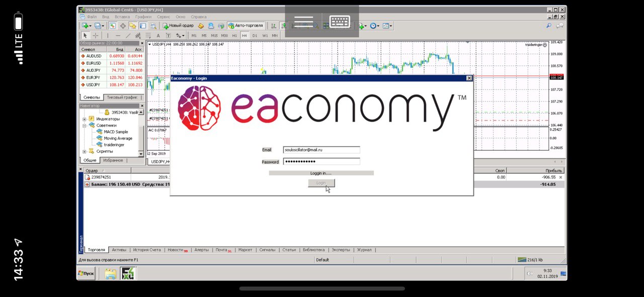Select the AUDJPY row in Market Watch
Screen dimensions: 644x297
pyautogui.click(x=111, y=70)
